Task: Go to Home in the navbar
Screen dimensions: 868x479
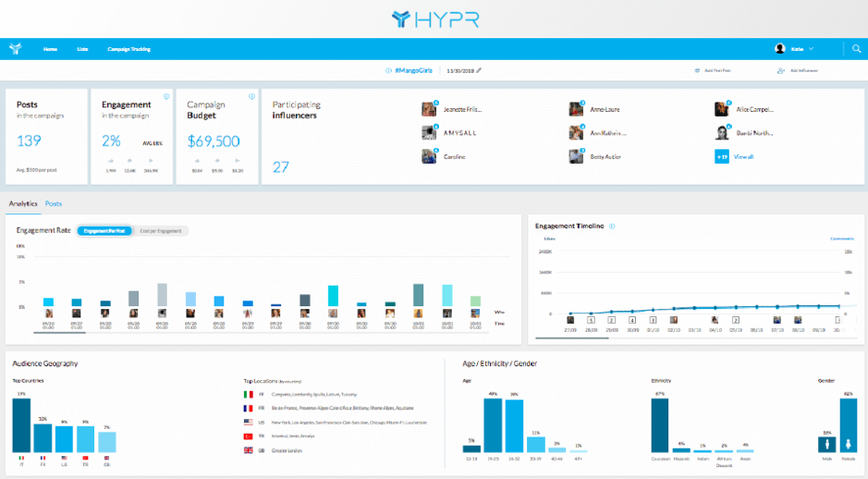Action: tap(50, 49)
